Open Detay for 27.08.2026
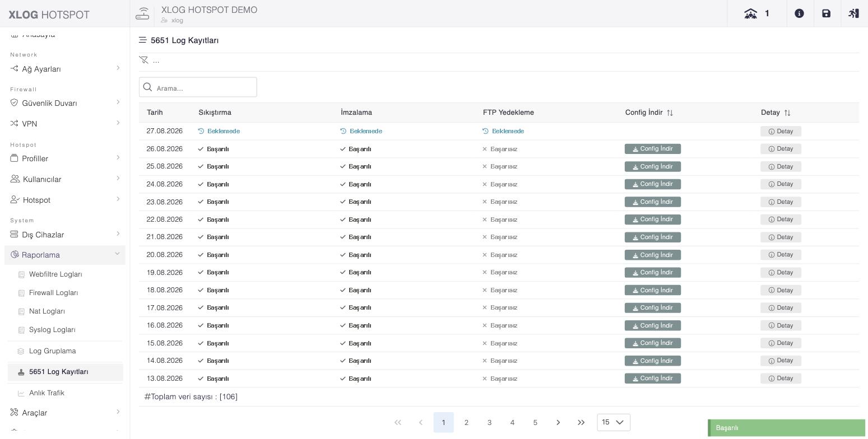This screenshot has height=439, width=868. (x=781, y=131)
